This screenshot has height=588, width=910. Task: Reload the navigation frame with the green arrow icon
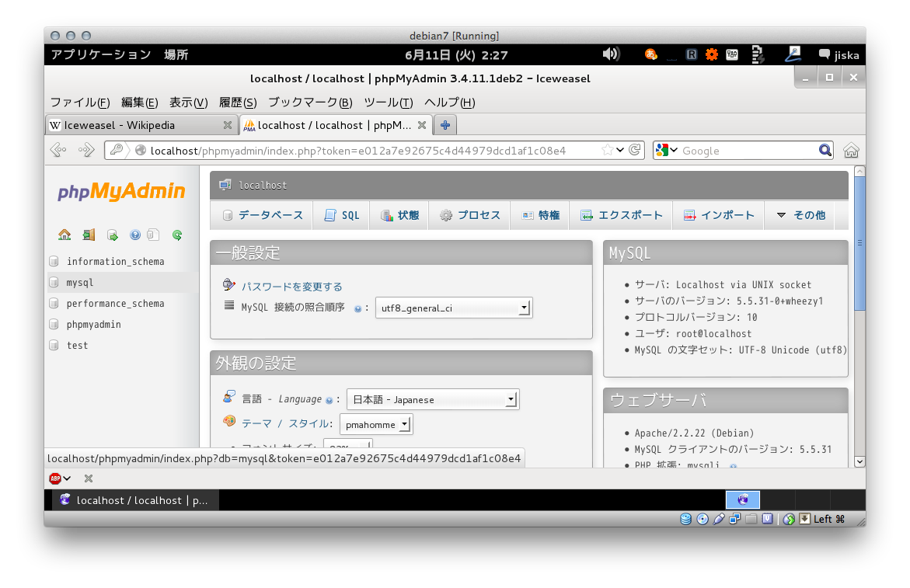pos(177,235)
